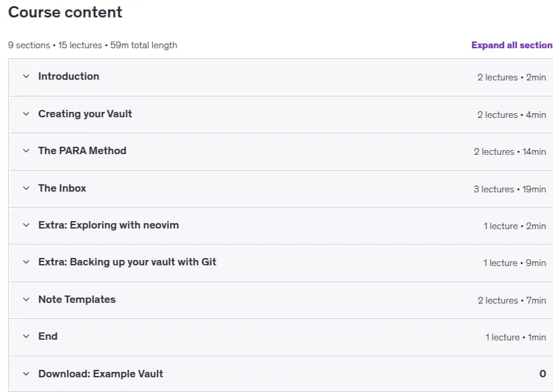Click chevron next to Exploring with neovim
This screenshot has height=392, width=553.
pos(26,225)
